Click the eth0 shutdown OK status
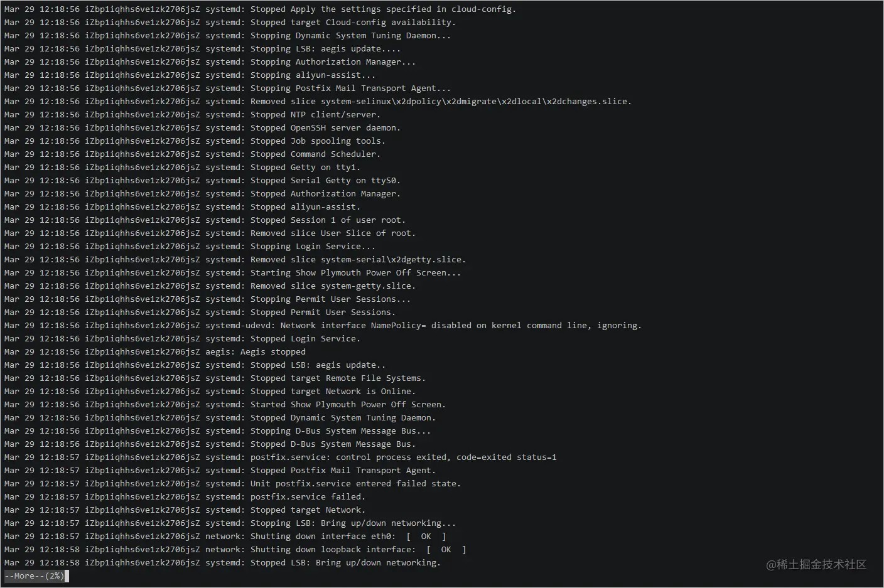Viewport: 884px width, 588px height. tap(426, 536)
